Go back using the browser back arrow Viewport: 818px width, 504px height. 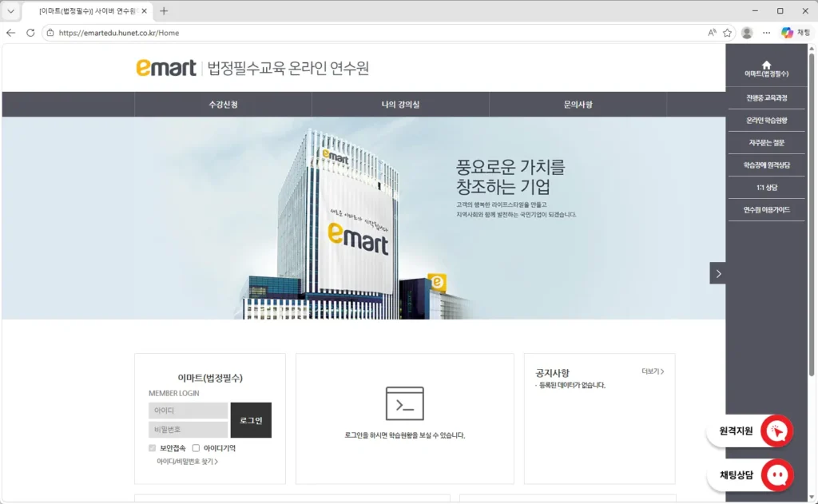click(11, 33)
